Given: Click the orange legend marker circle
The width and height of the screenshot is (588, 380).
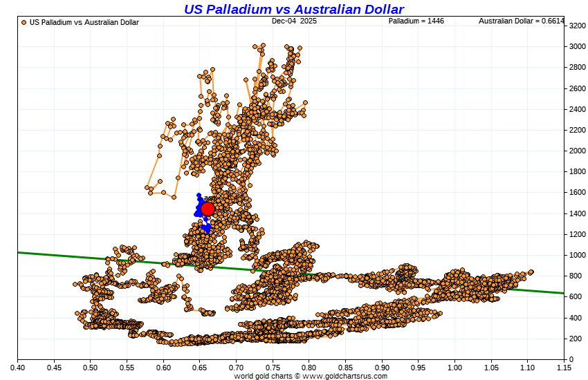Looking at the screenshot, I should 24,22.
